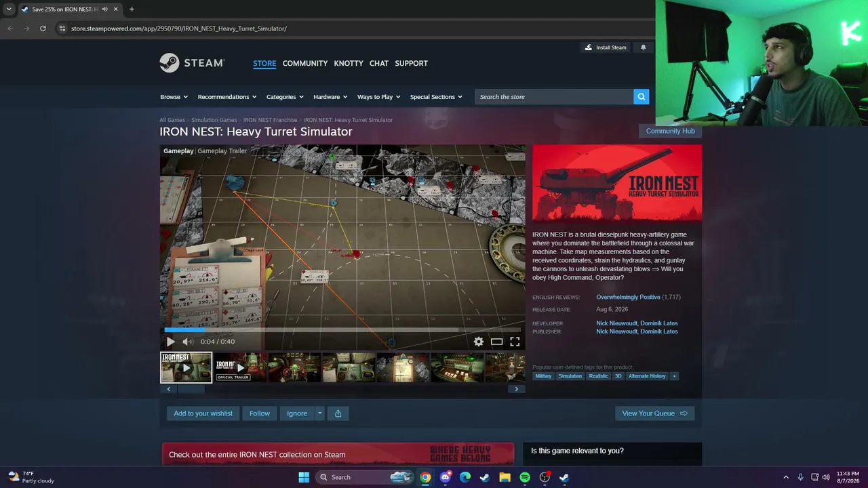Go back using the browser back arrow
This screenshot has height=488, width=868.
pos(10,28)
